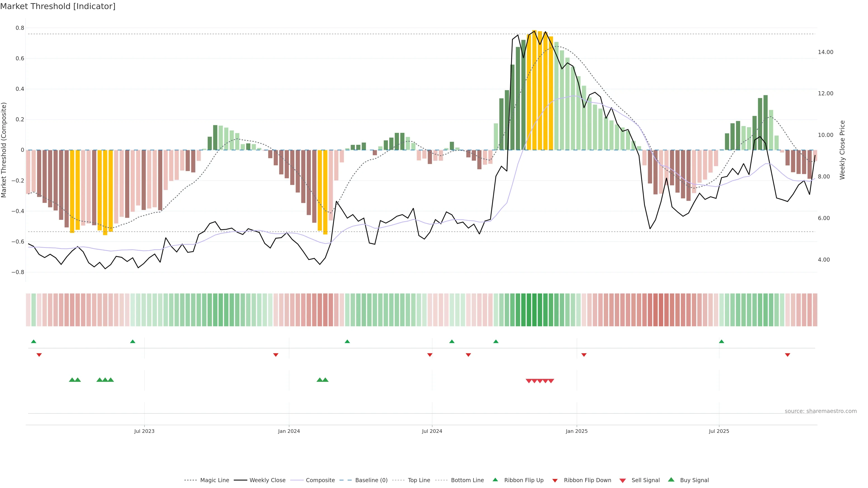Click the Ribbon Flip Up legend triangle

coord(495,480)
